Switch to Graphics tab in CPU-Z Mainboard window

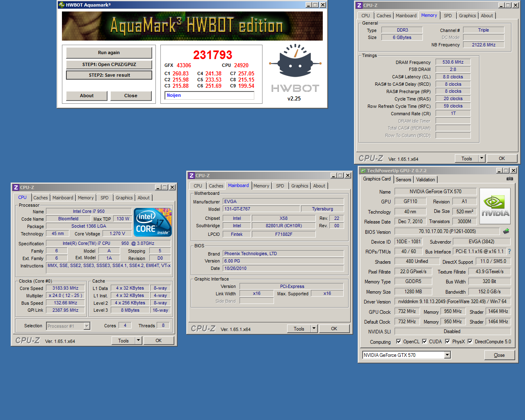300,186
